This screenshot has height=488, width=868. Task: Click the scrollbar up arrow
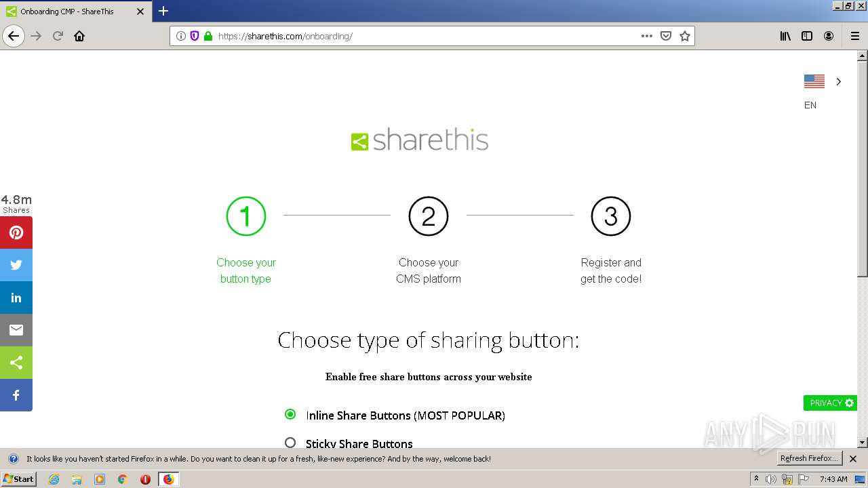[863, 56]
